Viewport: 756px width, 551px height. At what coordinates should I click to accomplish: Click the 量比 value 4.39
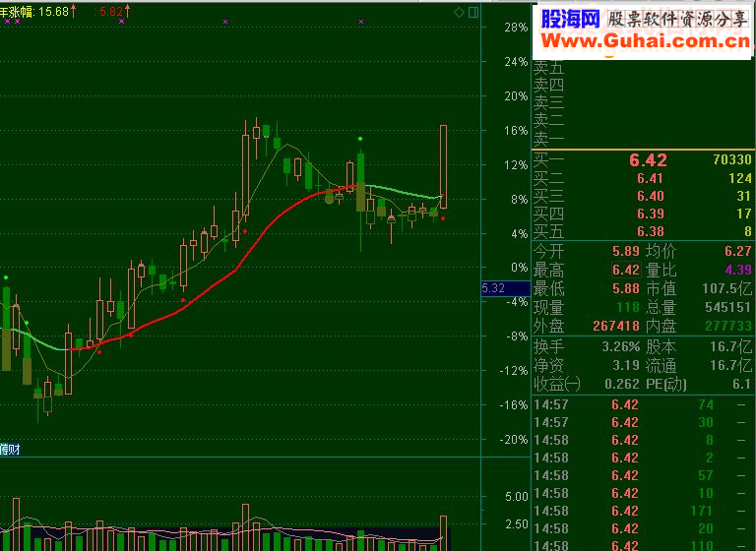[x=738, y=270]
